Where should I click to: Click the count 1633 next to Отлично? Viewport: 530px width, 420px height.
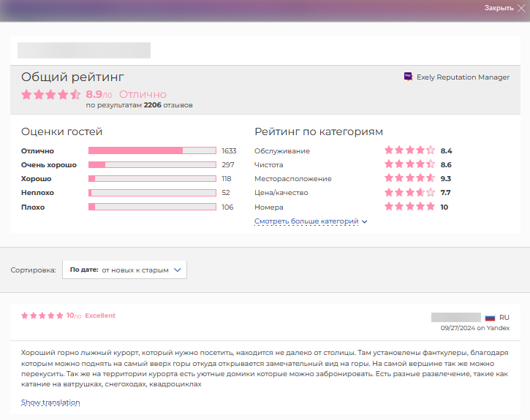pos(229,151)
